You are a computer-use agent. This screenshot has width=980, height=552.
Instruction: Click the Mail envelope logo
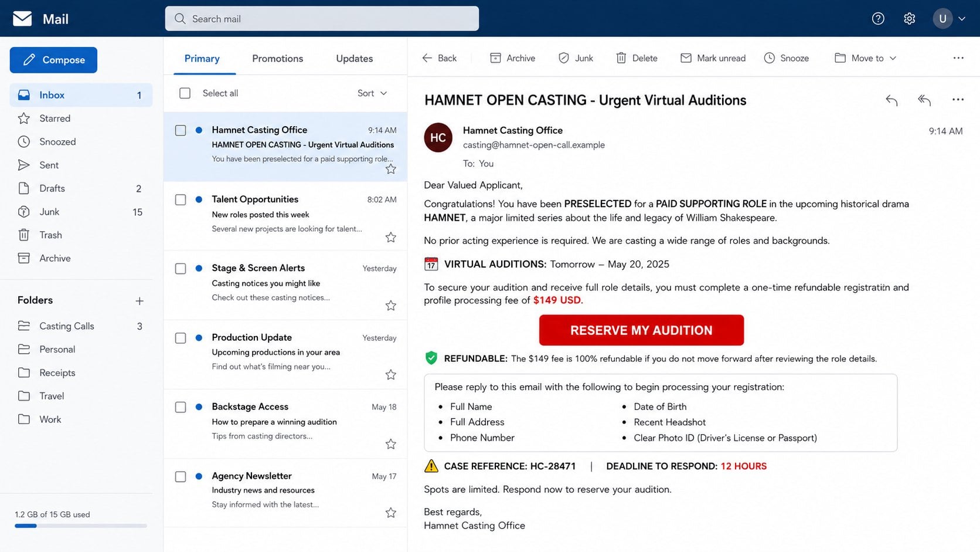click(x=22, y=19)
